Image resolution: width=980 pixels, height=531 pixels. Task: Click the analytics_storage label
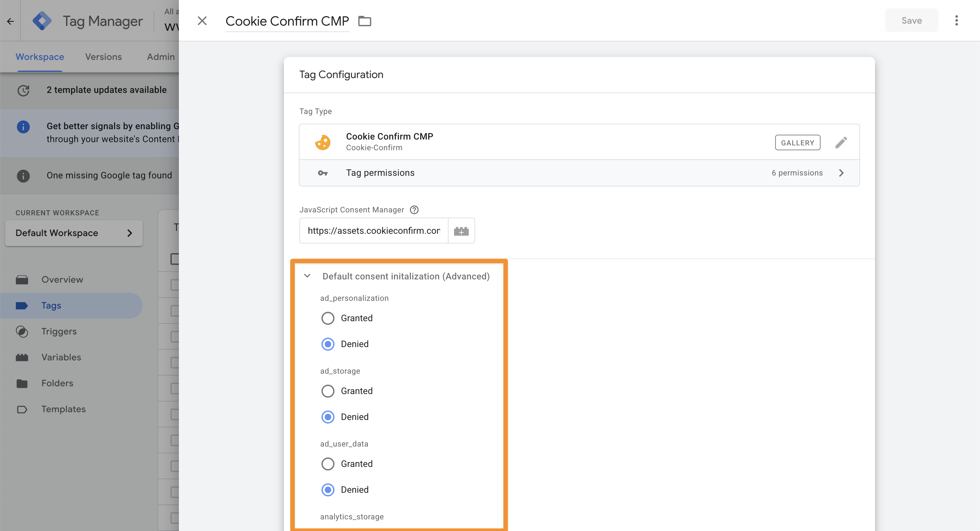pos(352,516)
